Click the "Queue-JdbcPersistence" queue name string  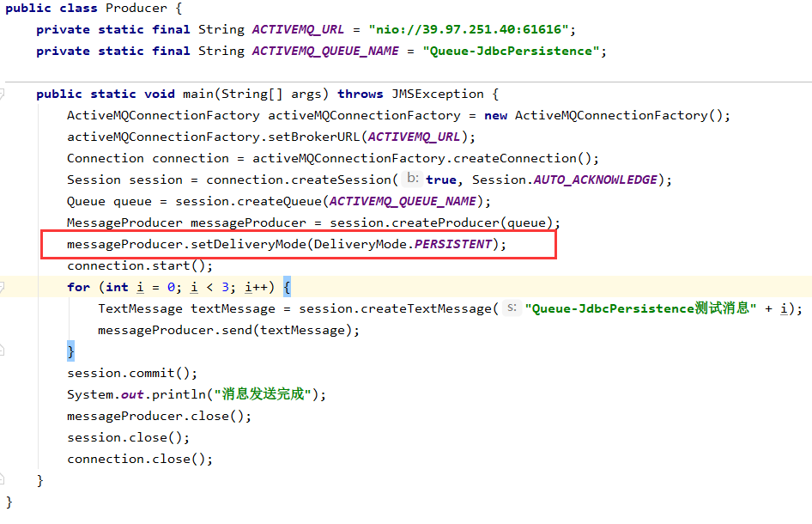(510, 51)
